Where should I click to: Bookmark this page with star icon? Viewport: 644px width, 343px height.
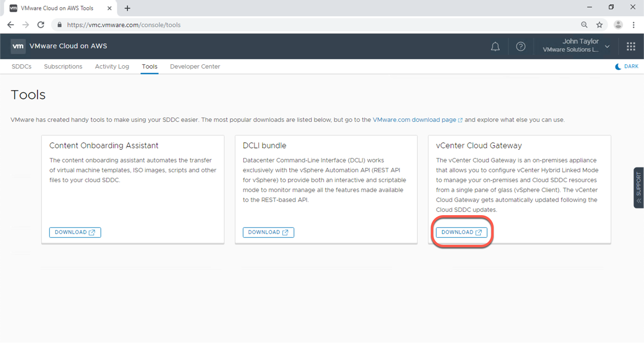(x=599, y=25)
